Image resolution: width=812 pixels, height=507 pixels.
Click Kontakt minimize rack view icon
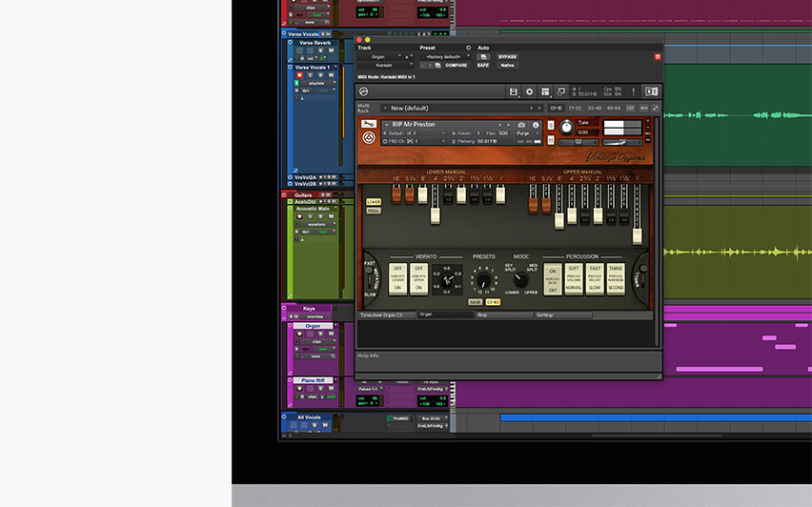(560, 91)
